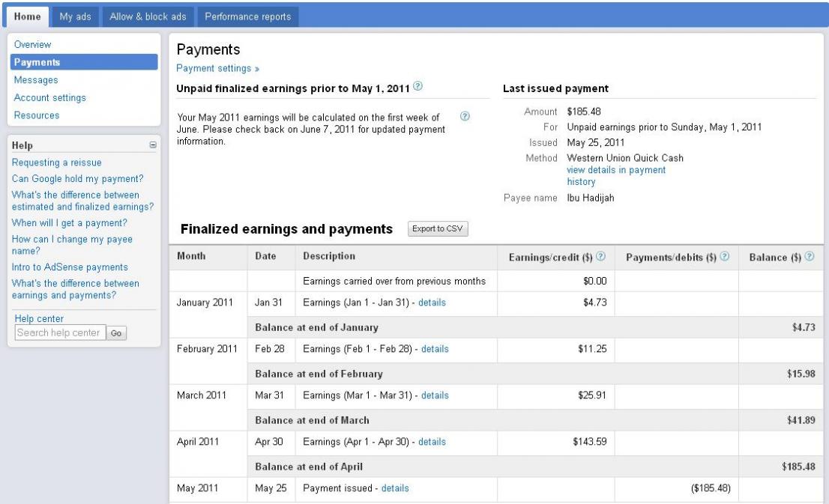Click help icon beside Unpaid finalized earnings heading
The height and width of the screenshot is (504, 829).
tap(417, 88)
